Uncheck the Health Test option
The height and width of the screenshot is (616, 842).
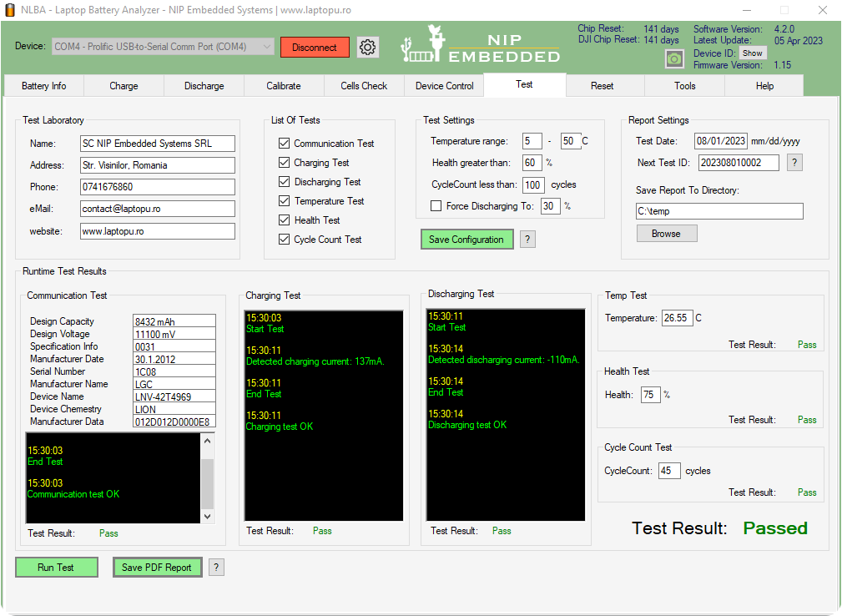[284, 220]
